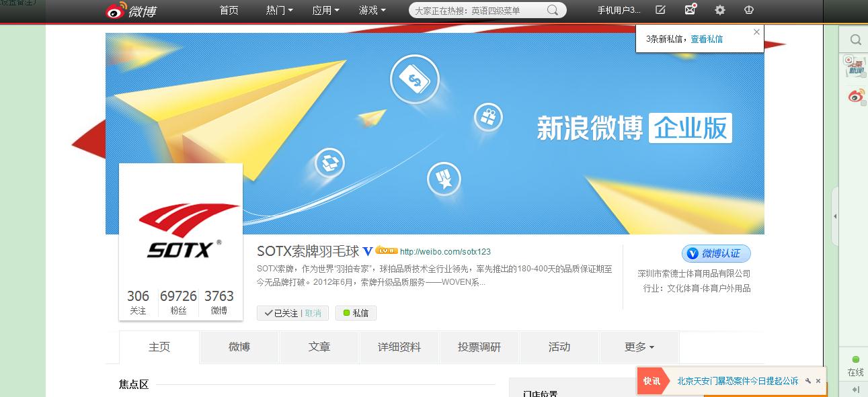
Task: Click the 快讯 news flash label
Action: click(652, 381)
